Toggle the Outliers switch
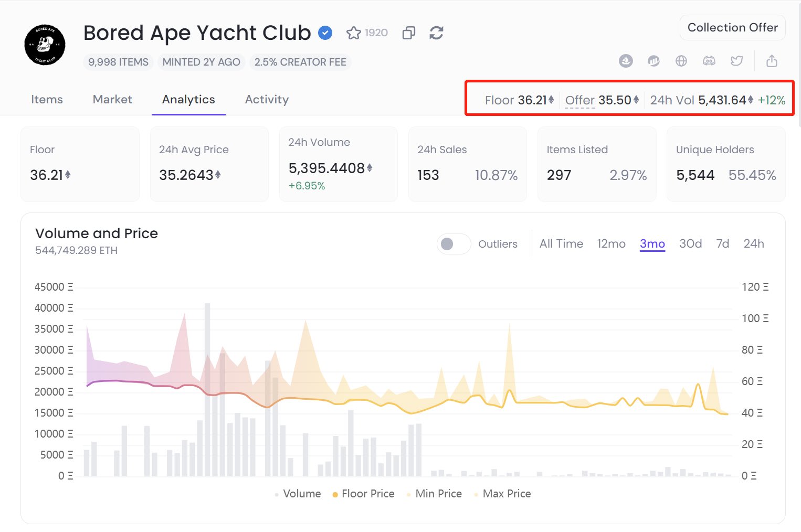This screenshot has height=532, width=801. [x=454, y=244]
